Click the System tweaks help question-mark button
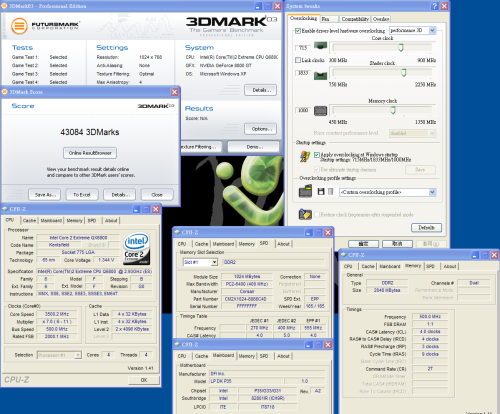The height and width of the screenshot is (414, 500). pyautogui.click(x=435, y=6)
